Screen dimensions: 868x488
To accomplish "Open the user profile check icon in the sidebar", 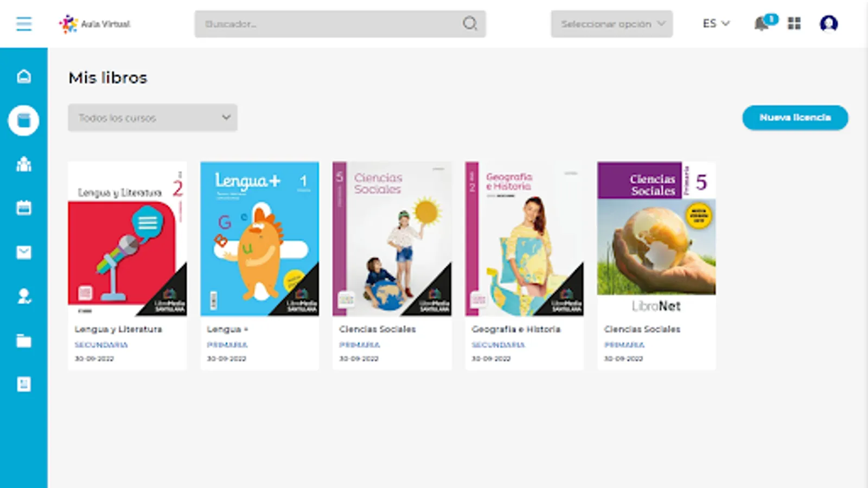I will (24, 296).
